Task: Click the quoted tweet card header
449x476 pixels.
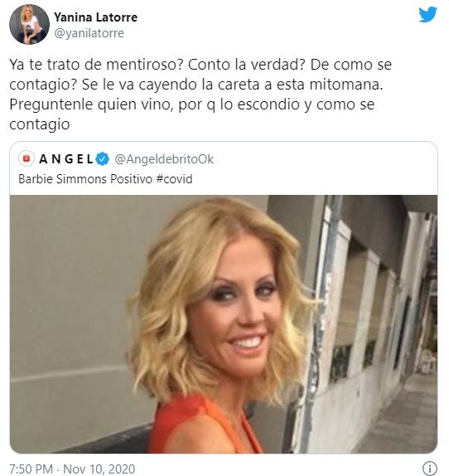Action: click(224, 168)
